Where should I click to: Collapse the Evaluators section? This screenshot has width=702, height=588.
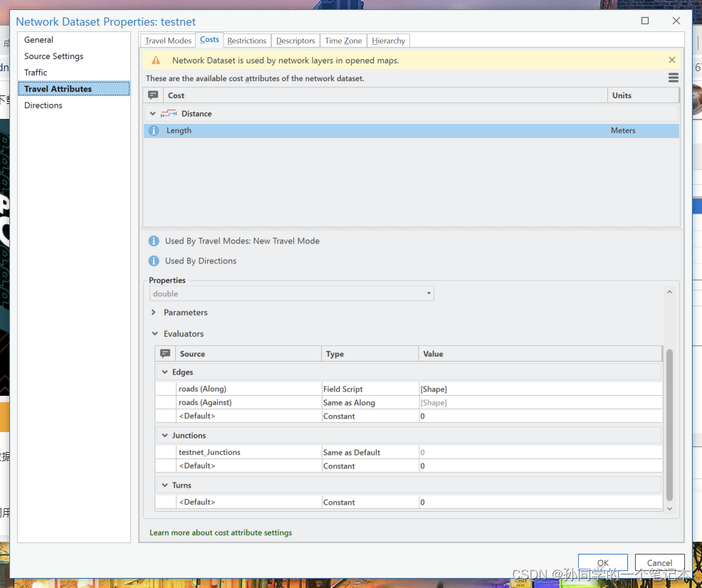154,334
